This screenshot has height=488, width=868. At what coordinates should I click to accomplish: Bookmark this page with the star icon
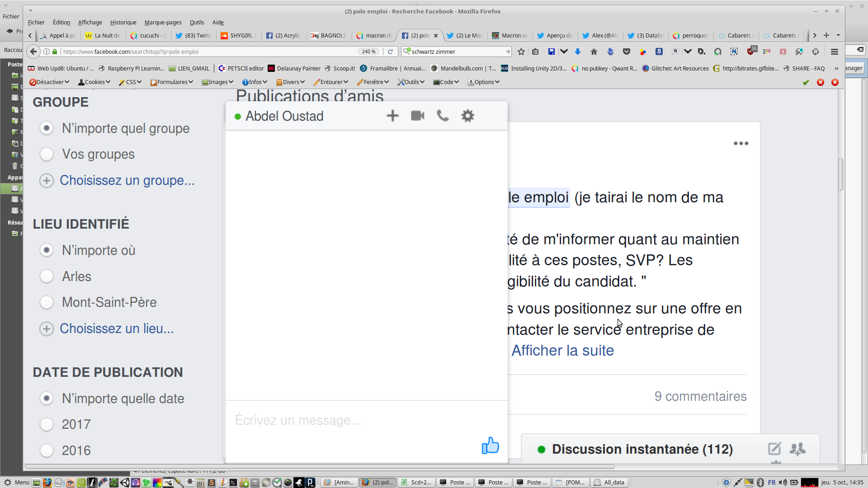(x=521, y=52)
